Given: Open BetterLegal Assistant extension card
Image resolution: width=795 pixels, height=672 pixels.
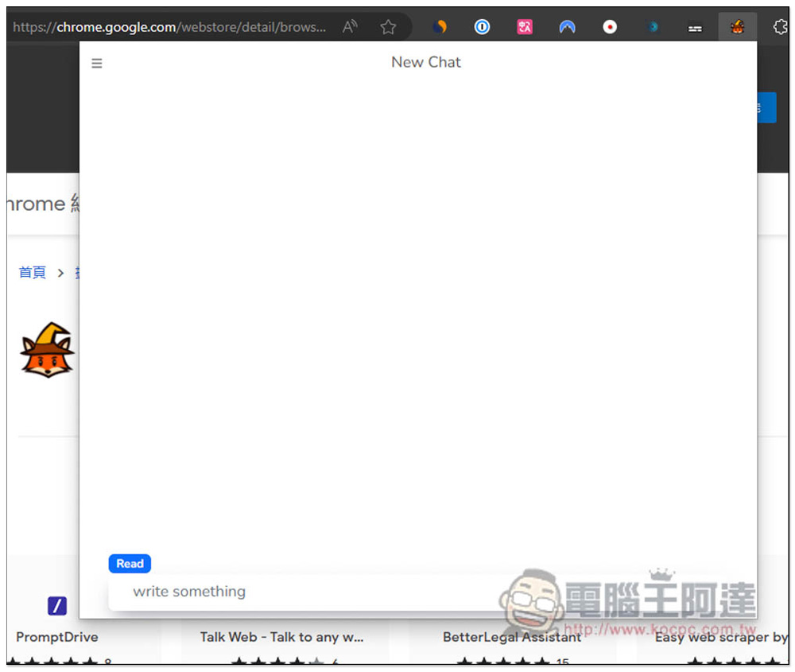Looking at the screenshot, I should pyautogui.click(x=512, y=637).
